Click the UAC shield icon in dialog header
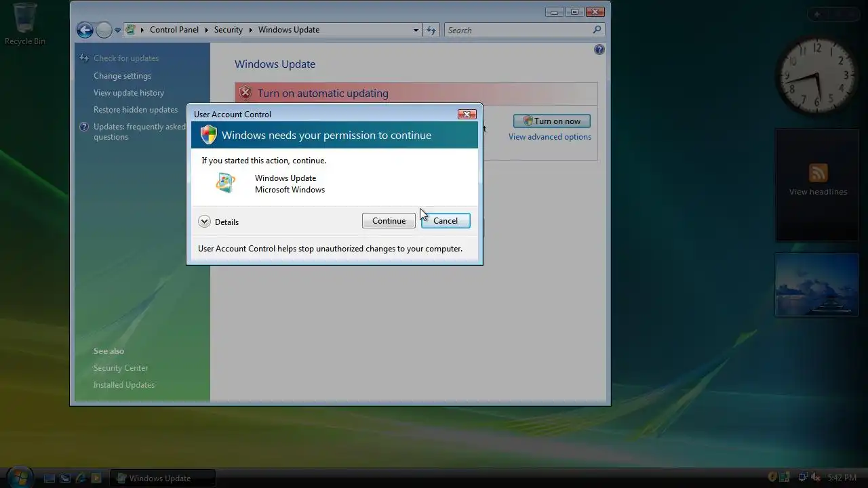Viewport: 868px width, 488px height. tap(208, 135)
